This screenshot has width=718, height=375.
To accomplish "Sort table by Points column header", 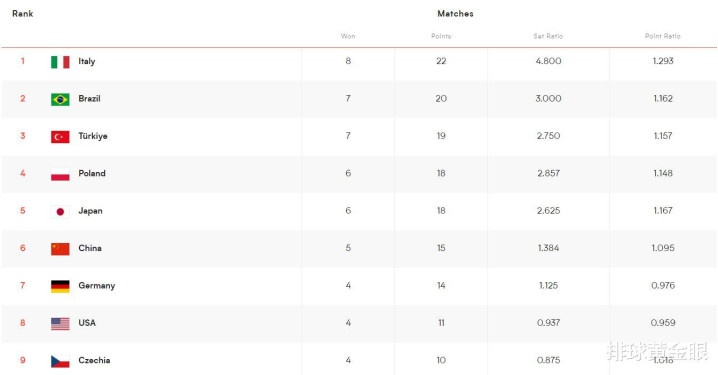I will point(441,36).
